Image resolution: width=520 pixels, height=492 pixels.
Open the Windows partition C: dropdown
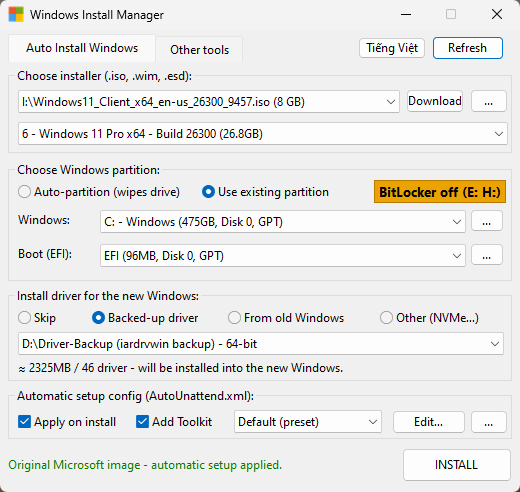283,222
